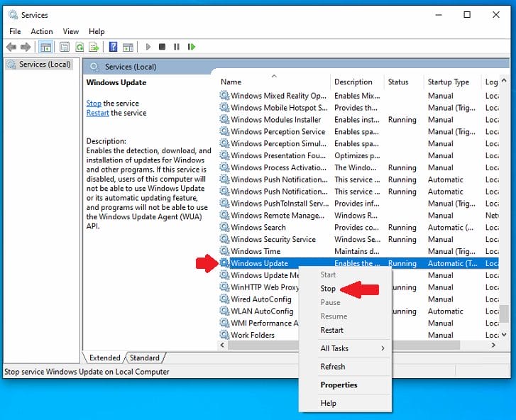Toggle Show/Hide Console Tree toolbar button
This screenshot has height=420, width=516.
click(46, 47)
